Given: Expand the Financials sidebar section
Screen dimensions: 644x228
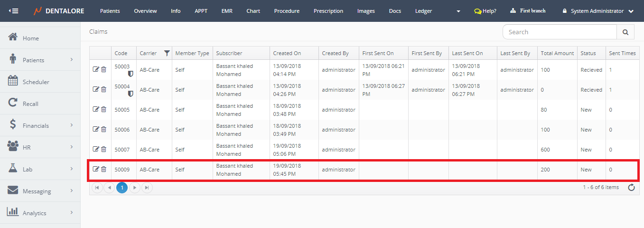Looking at the screenshot, I should click(71, 125).
